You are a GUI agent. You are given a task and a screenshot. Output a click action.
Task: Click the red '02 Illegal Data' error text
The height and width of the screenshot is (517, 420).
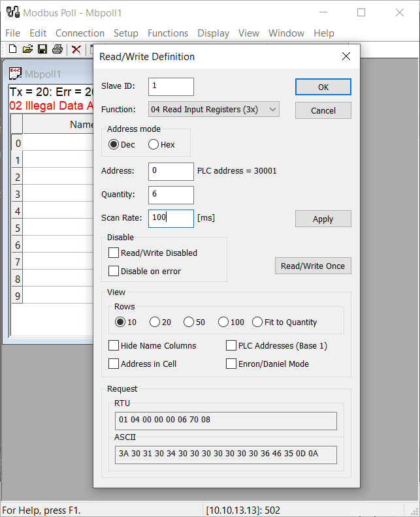[51, 106]
